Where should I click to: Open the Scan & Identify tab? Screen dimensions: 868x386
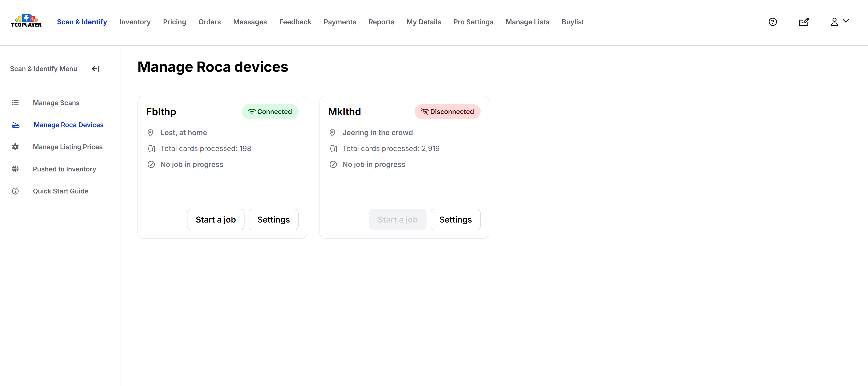pos(82,22)
